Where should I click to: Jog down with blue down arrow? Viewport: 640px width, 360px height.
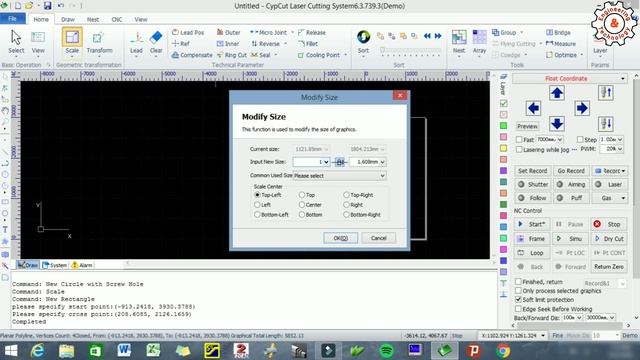[x=557, y=123]
